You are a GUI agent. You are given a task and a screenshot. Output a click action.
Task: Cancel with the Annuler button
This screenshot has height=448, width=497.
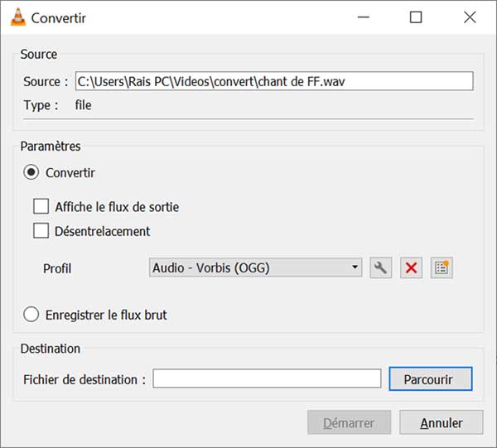click(442, 422)
